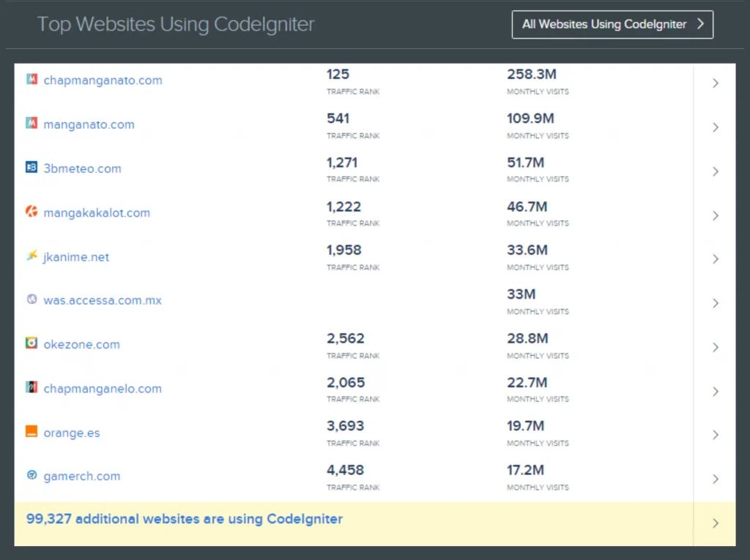Click the was.accessa.com.mx globe icon
This screenshot has width=750, height=560.
point(31,299)
